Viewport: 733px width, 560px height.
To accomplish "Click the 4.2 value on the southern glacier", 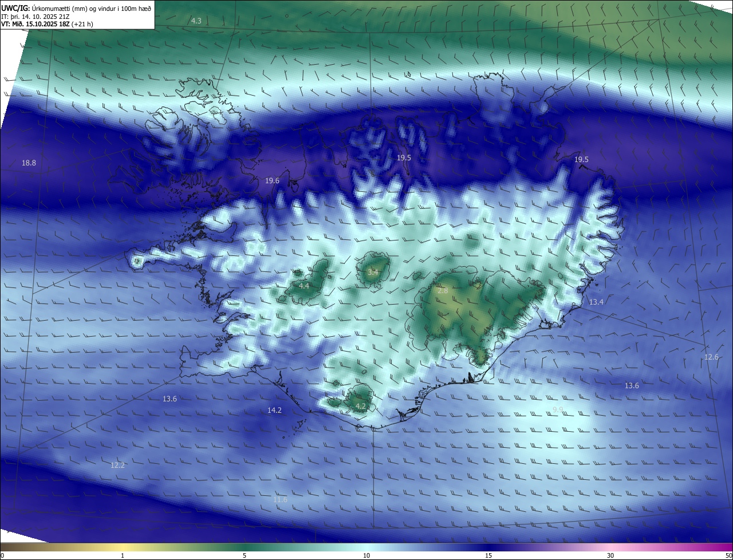I will (361, 407).
